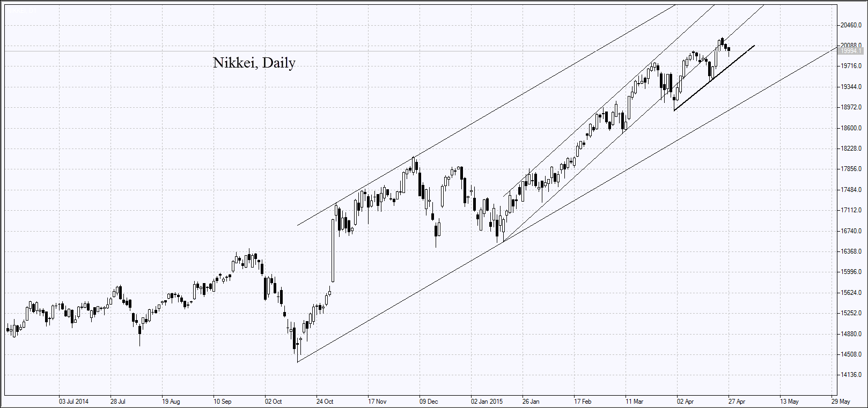Click the 17484.0 price axis label
The height and width of the screenshot is (408, 868).
[851, 190]
